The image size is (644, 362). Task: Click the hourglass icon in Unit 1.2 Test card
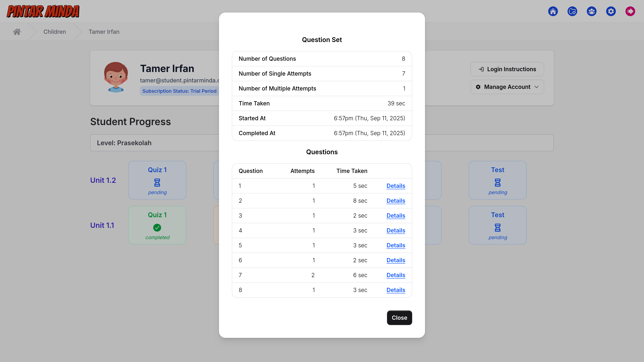tap(497, 183)
